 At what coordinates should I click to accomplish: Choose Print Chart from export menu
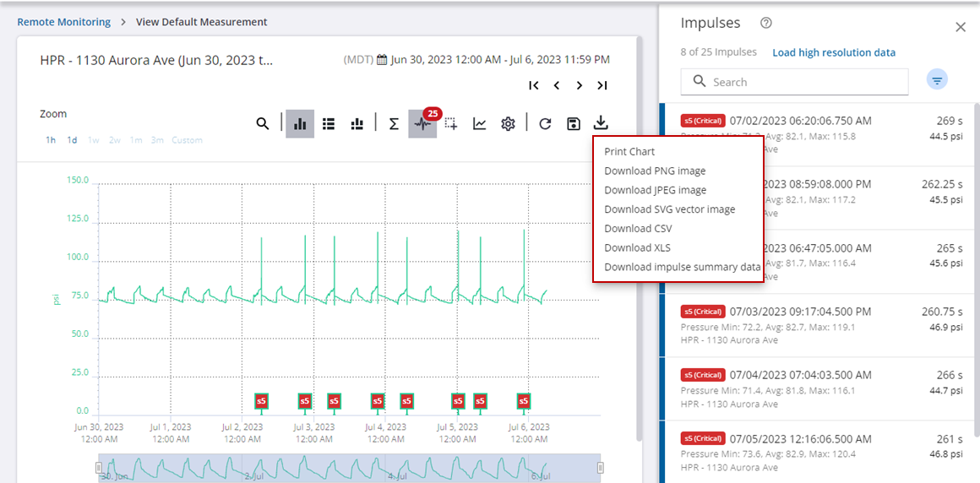(x=629, y=151)
